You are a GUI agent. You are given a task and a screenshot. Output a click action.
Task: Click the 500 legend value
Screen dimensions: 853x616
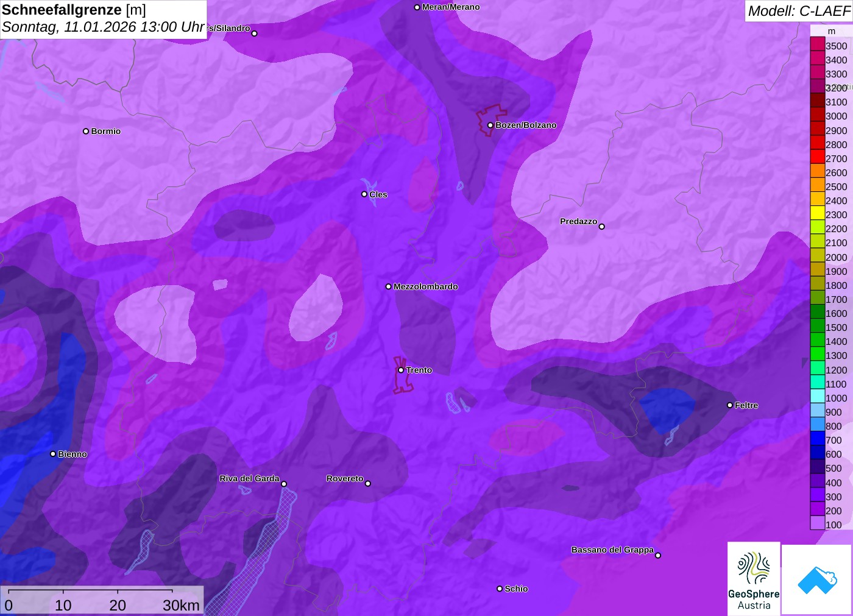tap(834, 469)
